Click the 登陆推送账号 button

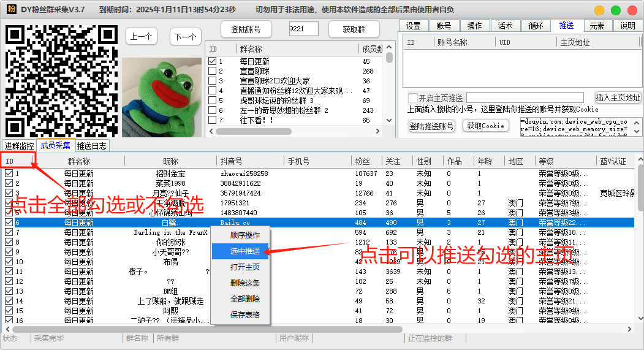pyautogui.click(x=431, y=126)
